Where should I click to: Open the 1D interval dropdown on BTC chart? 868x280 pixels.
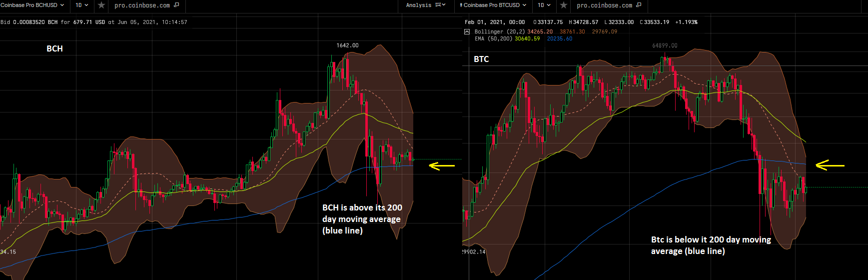pos(544,5)
